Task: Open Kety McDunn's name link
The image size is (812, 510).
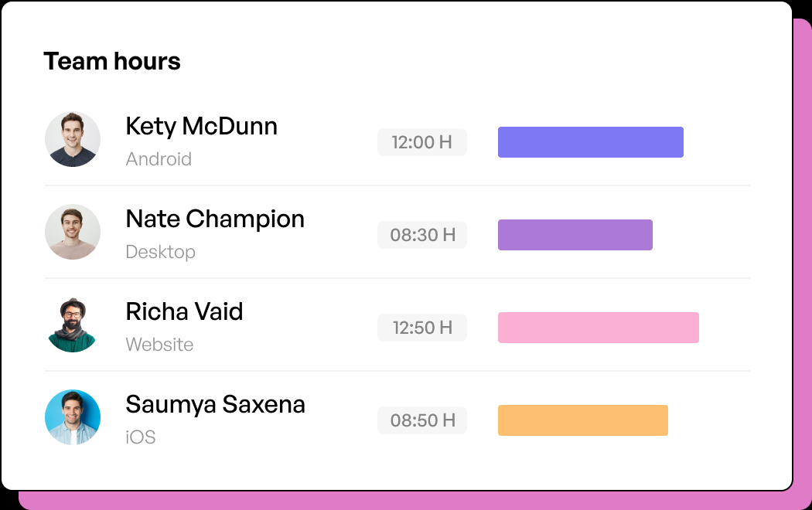Action: pyautogui.click(x=201, y=127)
